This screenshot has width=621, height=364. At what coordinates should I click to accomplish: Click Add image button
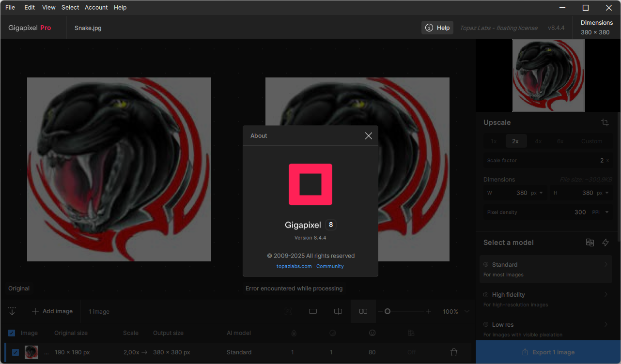(52, 311)
